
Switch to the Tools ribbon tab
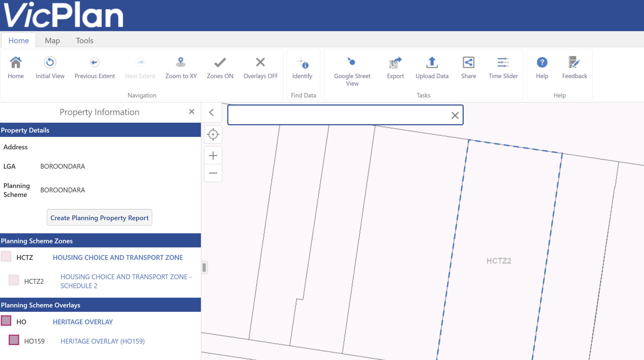85,40
